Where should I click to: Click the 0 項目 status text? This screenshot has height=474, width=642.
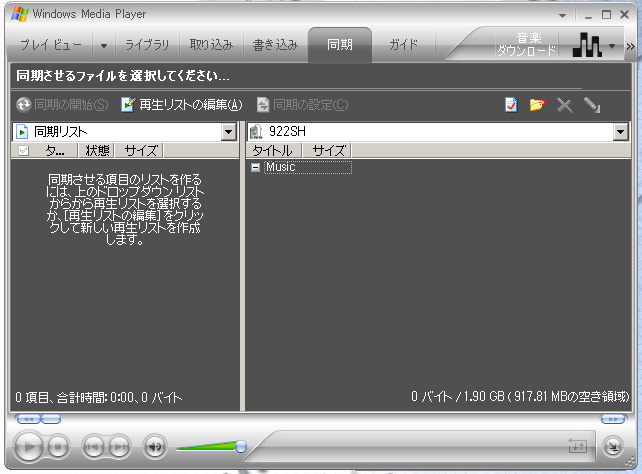(99, 397)
